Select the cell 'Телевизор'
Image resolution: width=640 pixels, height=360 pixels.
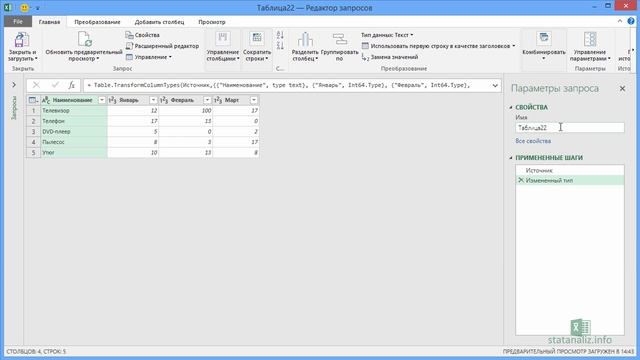(74, 111)
